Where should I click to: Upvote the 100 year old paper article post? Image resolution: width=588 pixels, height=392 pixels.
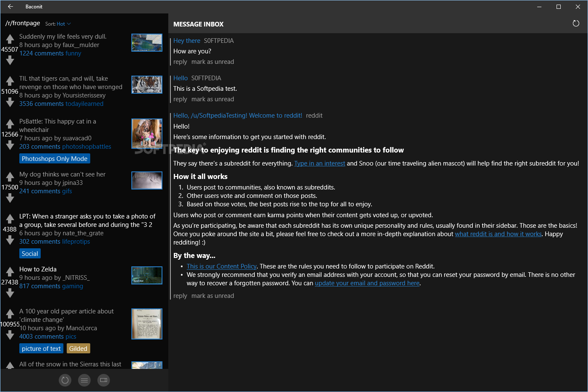10,313
